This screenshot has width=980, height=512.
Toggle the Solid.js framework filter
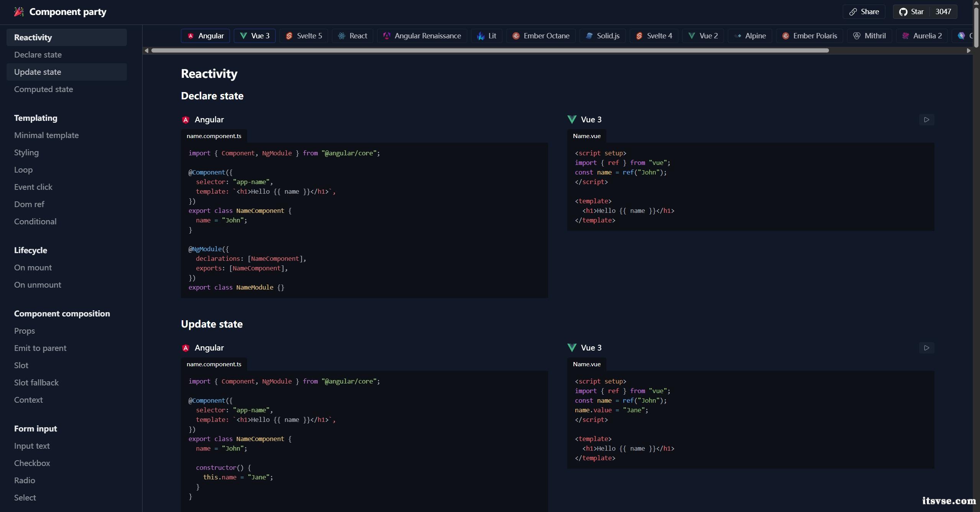(602, 36)
